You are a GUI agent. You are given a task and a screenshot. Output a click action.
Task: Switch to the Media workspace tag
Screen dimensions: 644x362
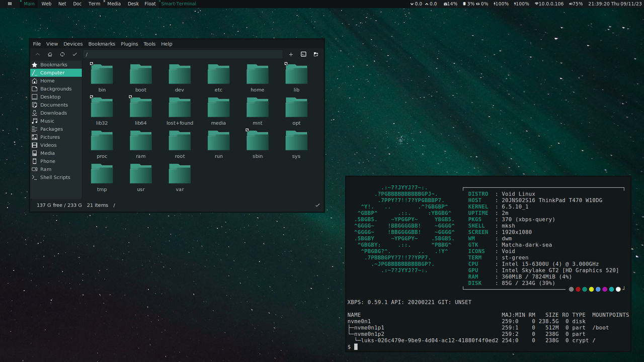114,4
